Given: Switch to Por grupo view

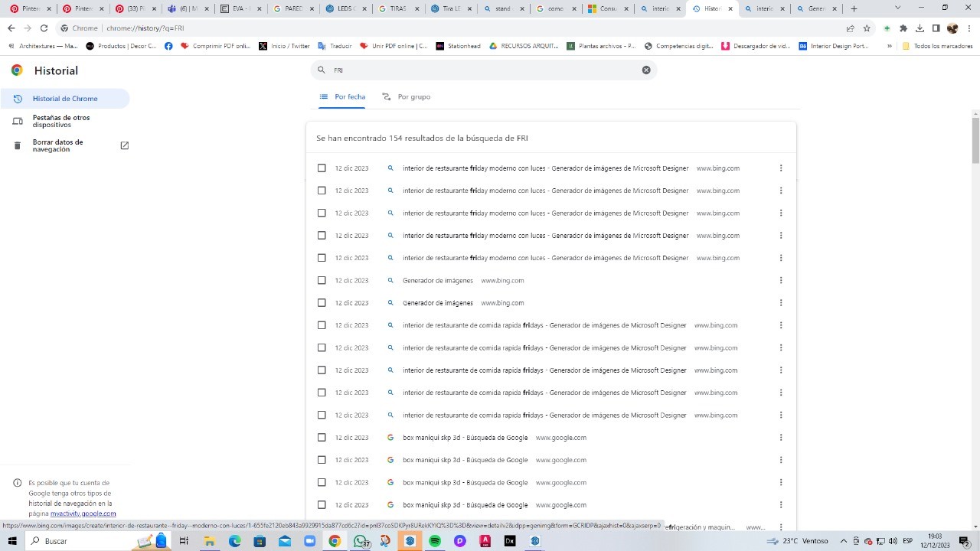Looking at the screenshot, I should coord(407,97).
